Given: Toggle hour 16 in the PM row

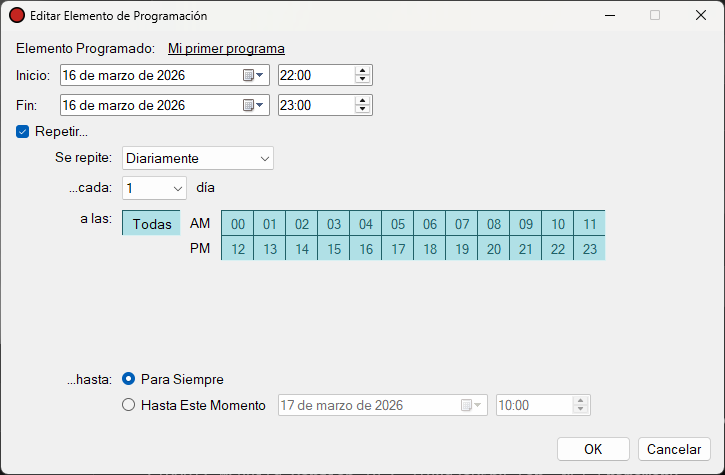Looking at the screenshot, I should [x=366, y=248].
